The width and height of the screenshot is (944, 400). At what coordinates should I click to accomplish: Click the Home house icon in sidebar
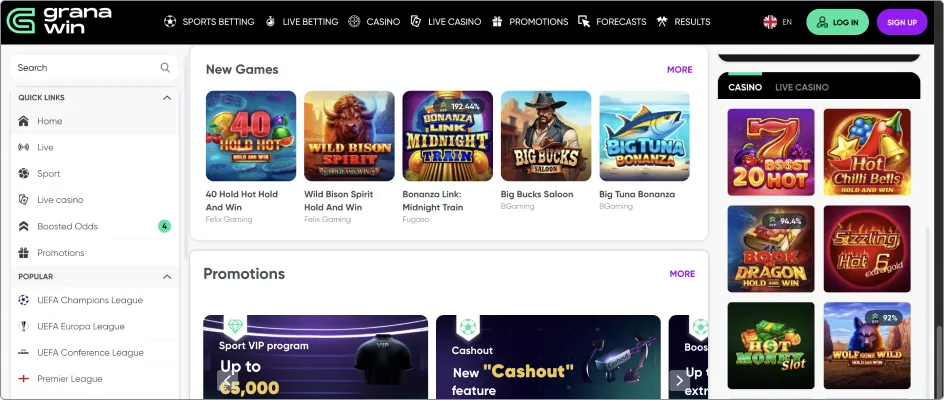tap(24, 121)
